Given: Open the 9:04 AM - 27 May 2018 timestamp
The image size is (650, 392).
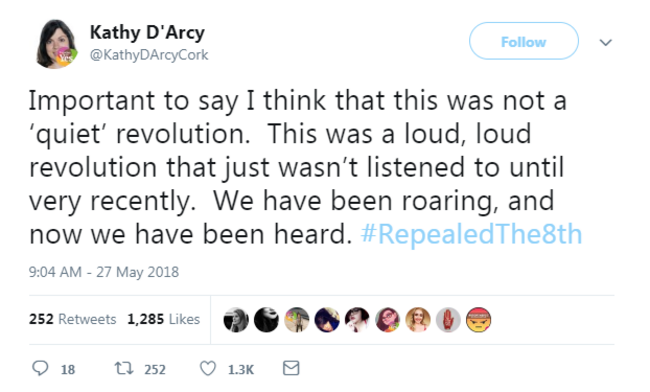Looking at the screenshot, I should (104, 272).
